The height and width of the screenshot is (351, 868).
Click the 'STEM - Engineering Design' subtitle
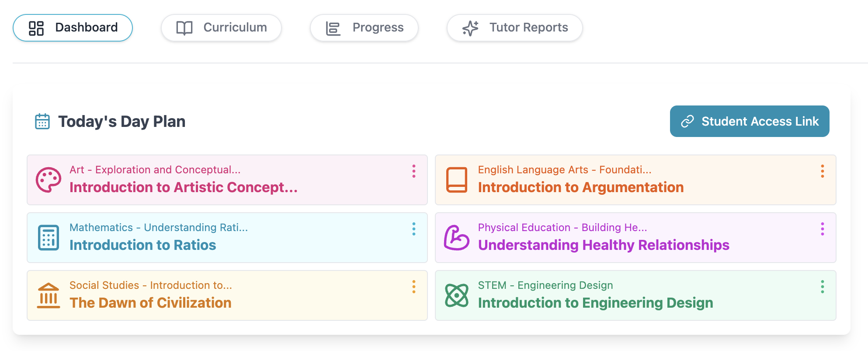[545, 285]
